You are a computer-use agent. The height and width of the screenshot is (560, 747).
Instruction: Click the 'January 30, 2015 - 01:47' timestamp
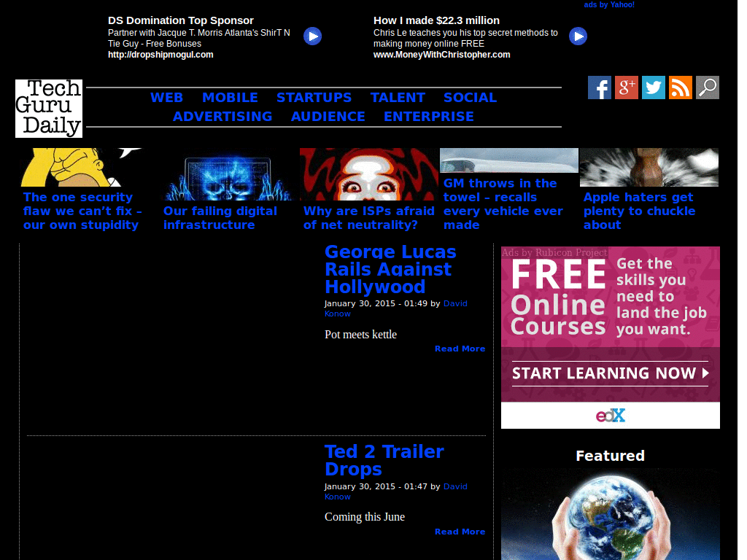[x=376, y=486]
